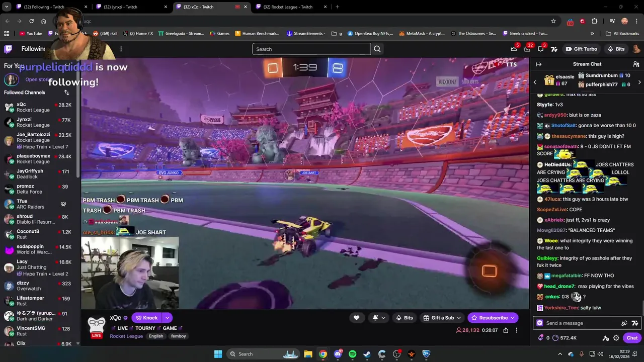Open a new browser tab
Viewport: 644px width, 362px height.
pos(337,7)
